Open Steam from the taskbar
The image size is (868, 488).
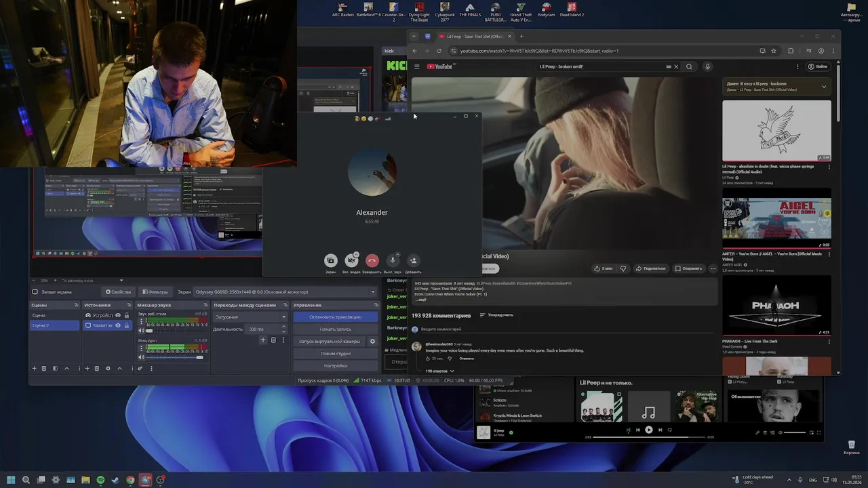tap(115, 480)
